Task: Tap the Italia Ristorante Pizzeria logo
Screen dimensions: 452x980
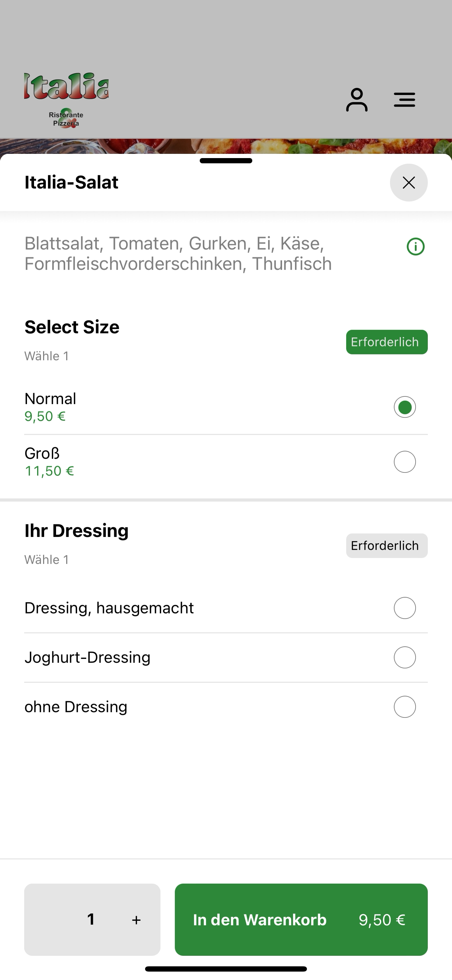Action: click(67, 100)
